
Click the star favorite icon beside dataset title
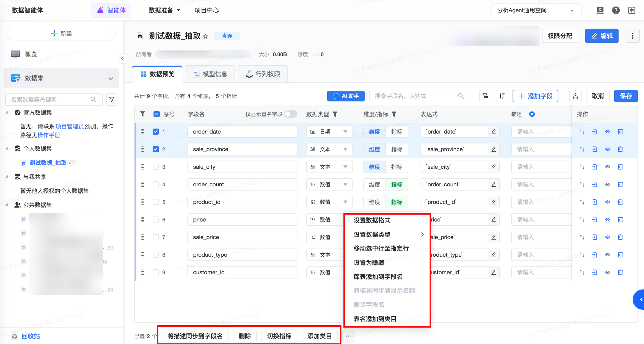click(206, 36)
